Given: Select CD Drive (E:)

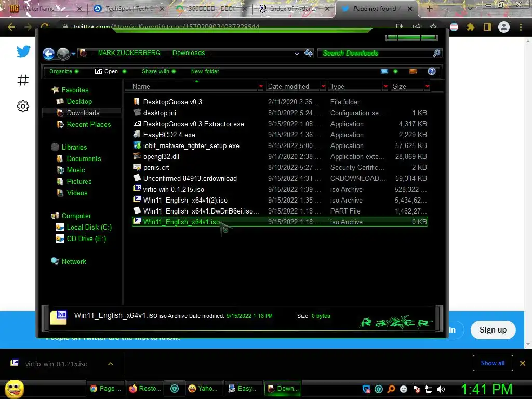Looking at the screenshot, I should 86,239.
